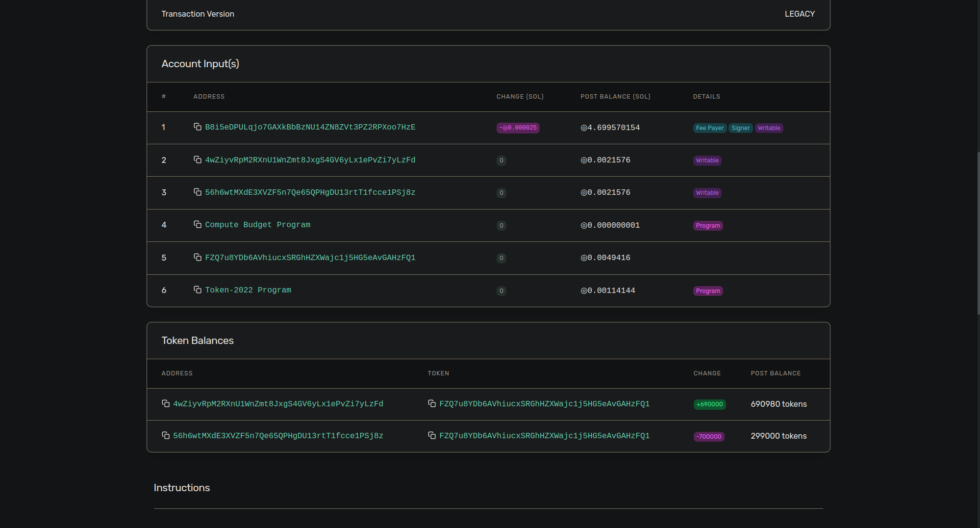Open Compute Budget Program link

coord(258,225)
